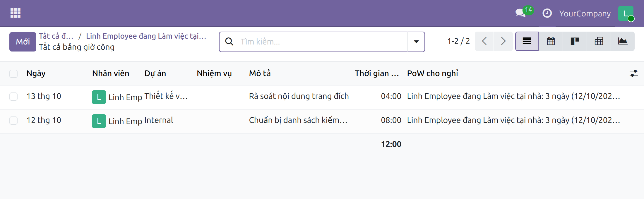This screenshot has width=644, height=199.
Task: Click the Tất cả bảng giờ công title
Action: (77, 47)
